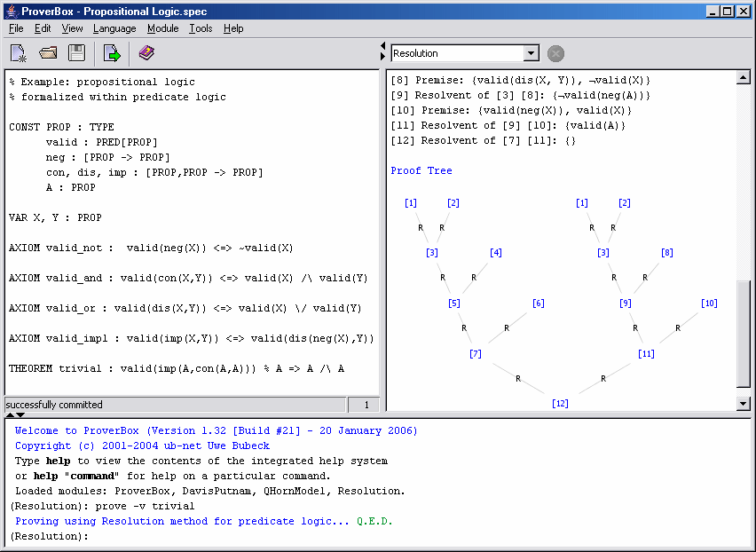Select node [6] in proof tree
The width and height of the screenshot is (756, 552).
[x=538, y=304]
